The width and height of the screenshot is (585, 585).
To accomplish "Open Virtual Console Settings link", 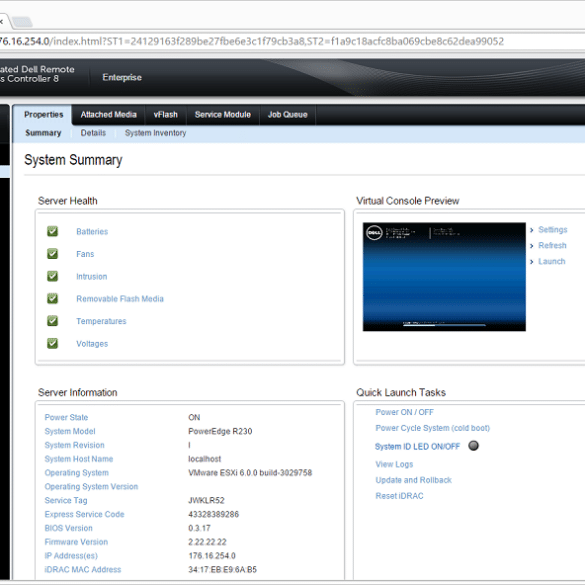I will 553,230.
